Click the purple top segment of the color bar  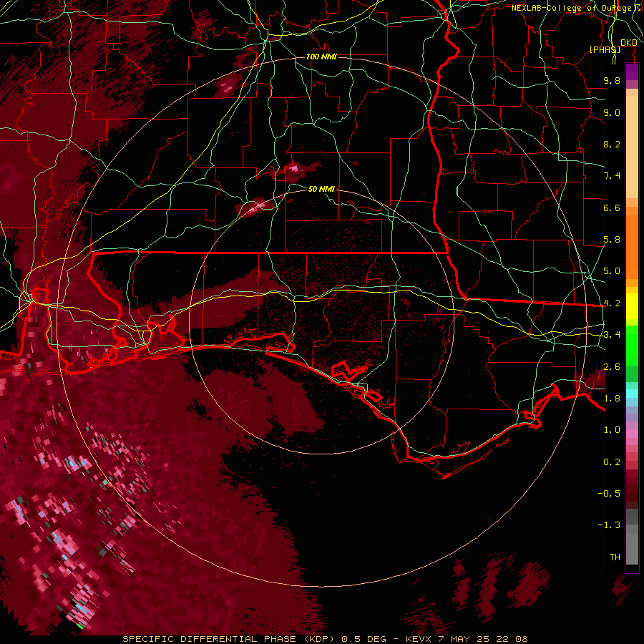632,72
